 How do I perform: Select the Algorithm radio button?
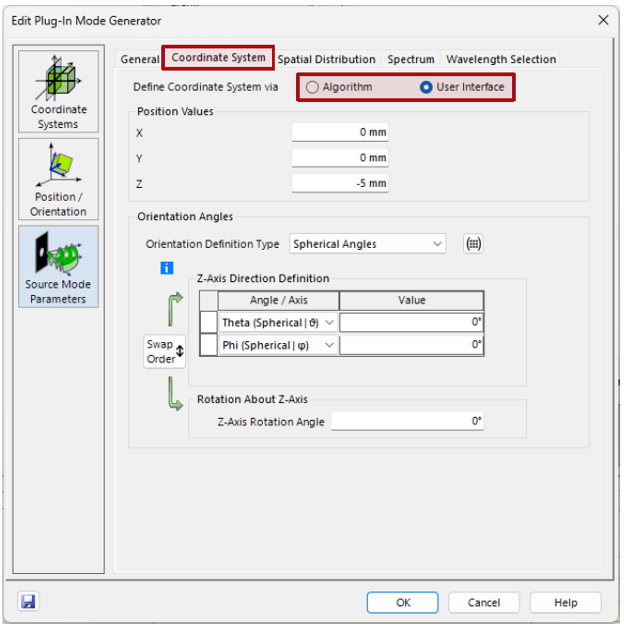pos(313,87)
